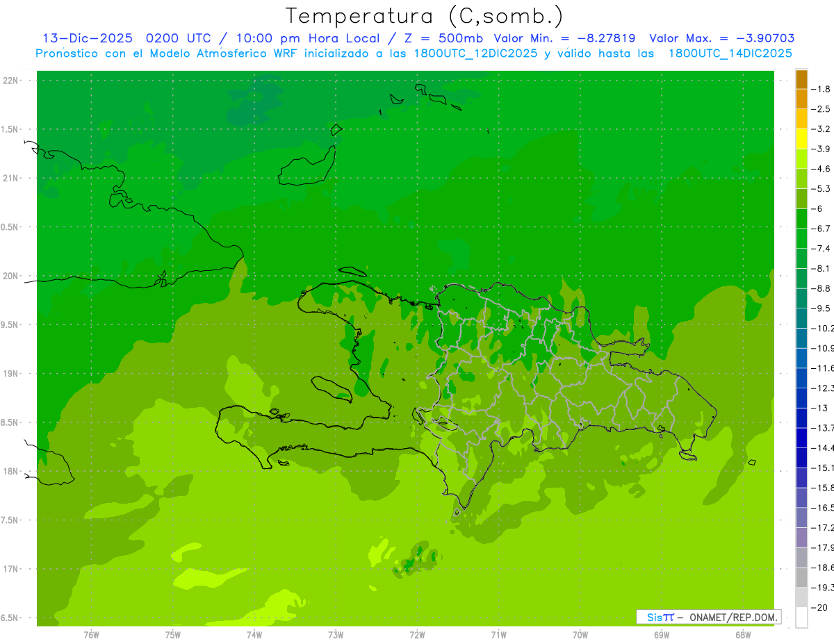
Task: Click the '75W' longitude label
Action: click(173, 635)
